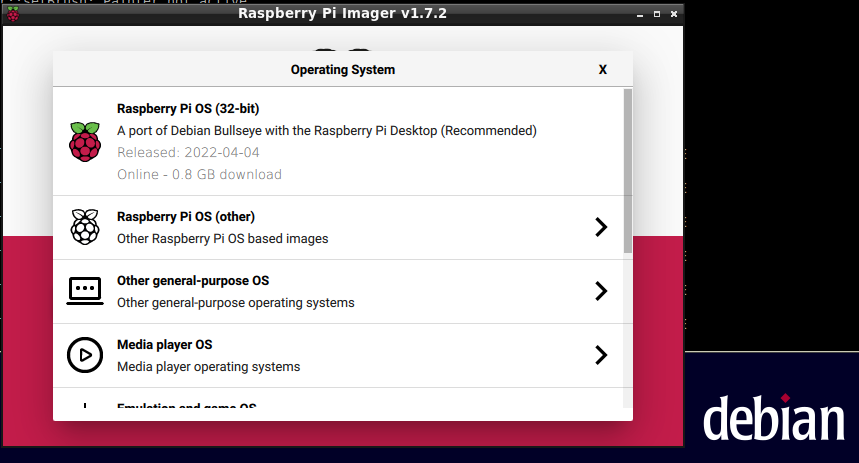This screenshot has height=463, width=859.
Task: Maximize the Raspberry Pi Imager window
Action: tap(656, 14)
